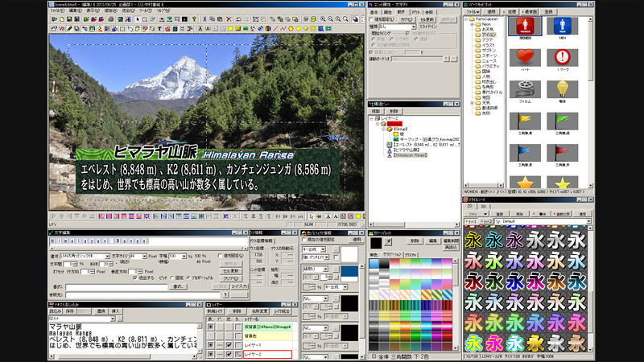
Task: Select the yellow diamond shape tool
Action: (x=306, y=29)
